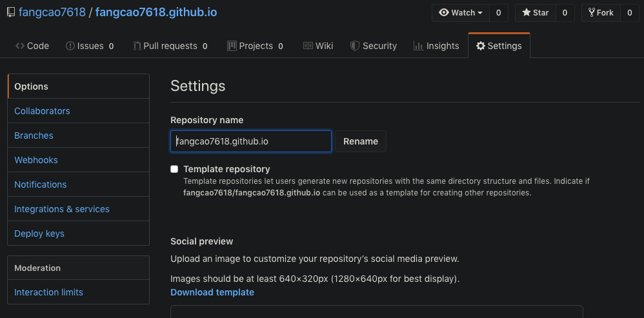Image resolution: width=644 pixels, height=318 pixels.
Task: Open the Projects board icon
Action: [x=232, y=46]
